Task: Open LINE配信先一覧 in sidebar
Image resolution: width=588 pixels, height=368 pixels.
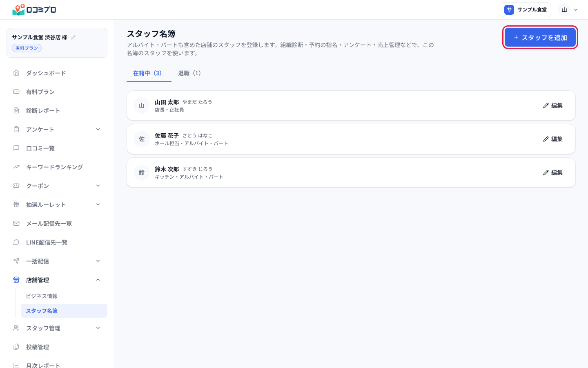Action: [x=57, y=242]
